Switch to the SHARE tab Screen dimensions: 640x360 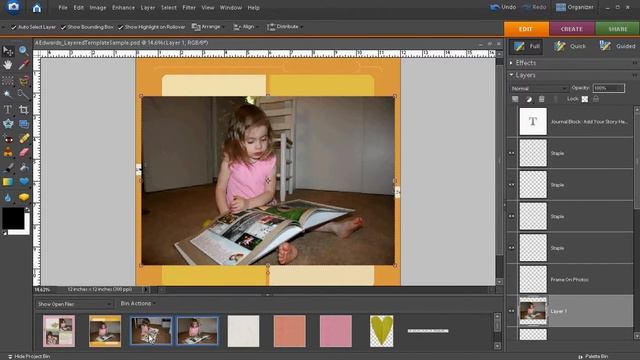[618, 29]
